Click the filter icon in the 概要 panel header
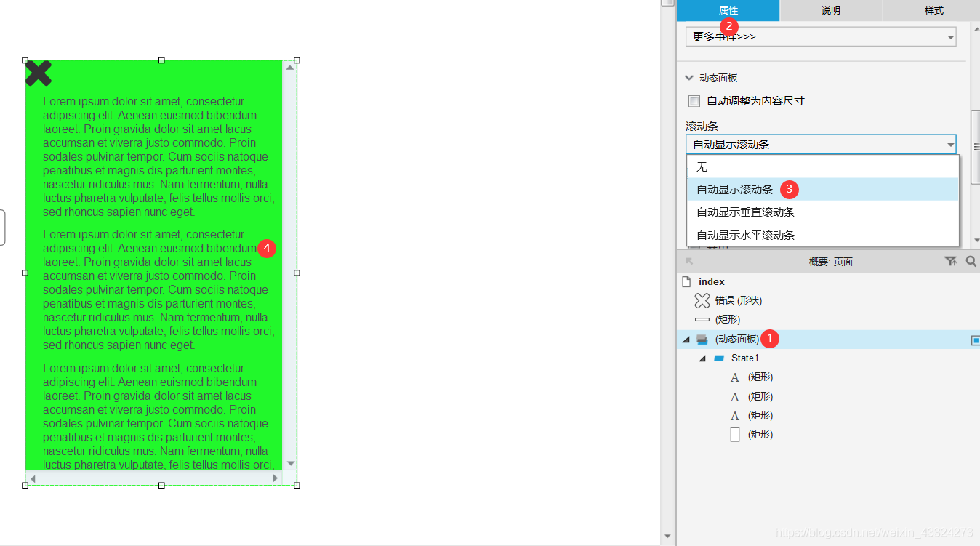 click(x=951, y=260)
